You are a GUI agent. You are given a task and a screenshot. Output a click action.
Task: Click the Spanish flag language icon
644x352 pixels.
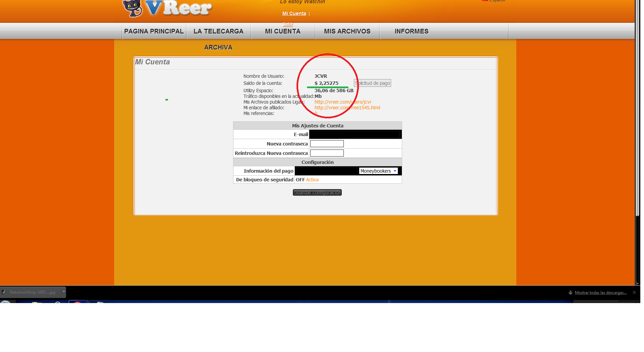pyautogui.click(x=485, y=1)
